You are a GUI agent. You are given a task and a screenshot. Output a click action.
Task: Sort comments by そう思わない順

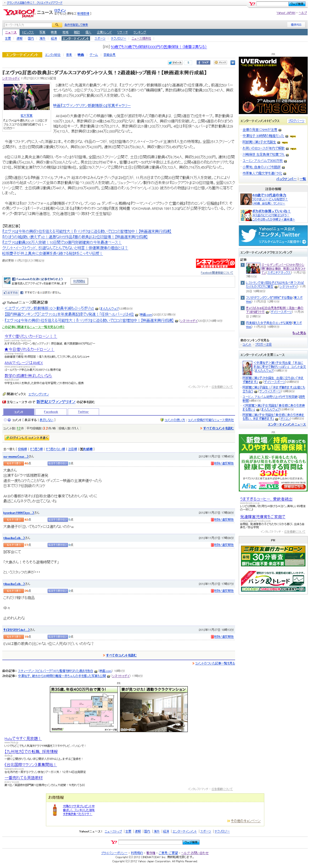55,449
